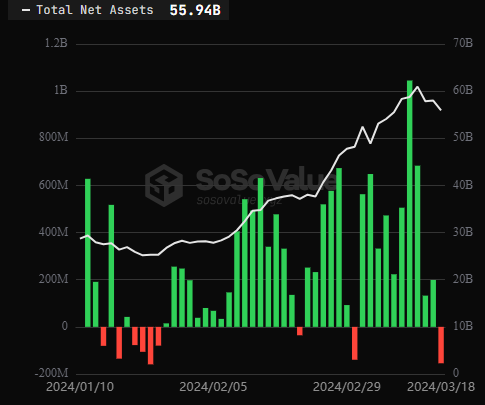This screenshot has width=485, height=405.
Task: Click the 1.2B left axis label
Action: (x=56, y=43)
